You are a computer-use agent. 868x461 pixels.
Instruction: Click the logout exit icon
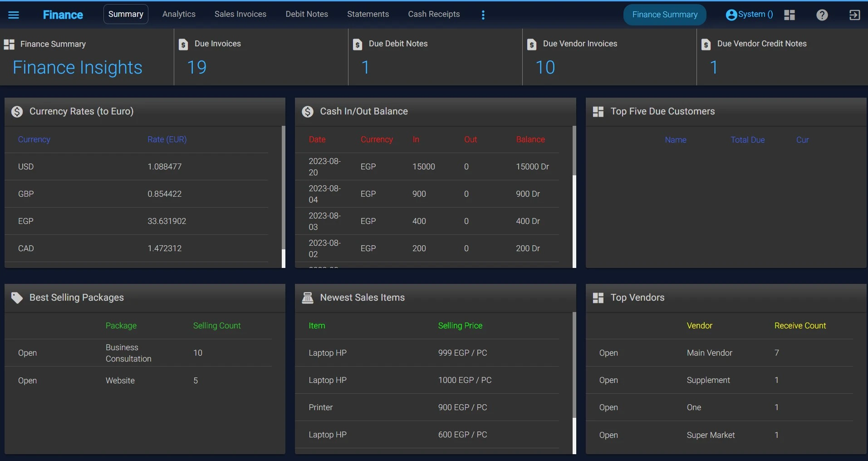(854, 15)
